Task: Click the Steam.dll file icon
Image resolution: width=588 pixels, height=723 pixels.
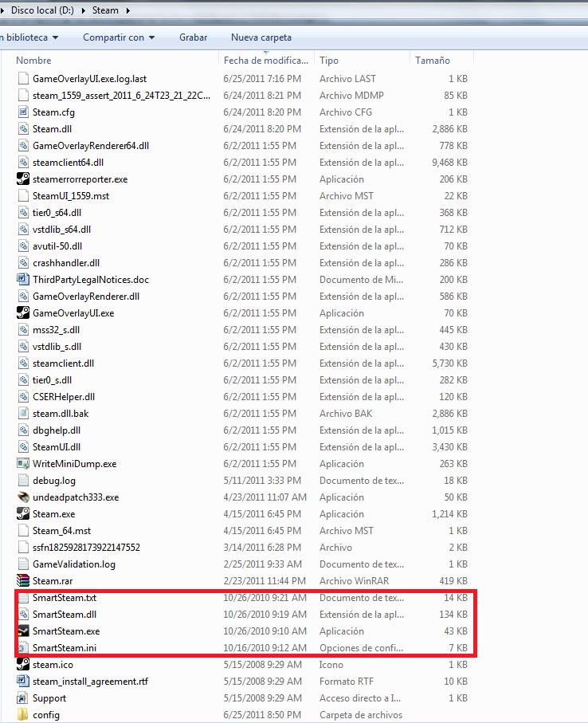Action: pyautogui.click(x=23, y=128)
